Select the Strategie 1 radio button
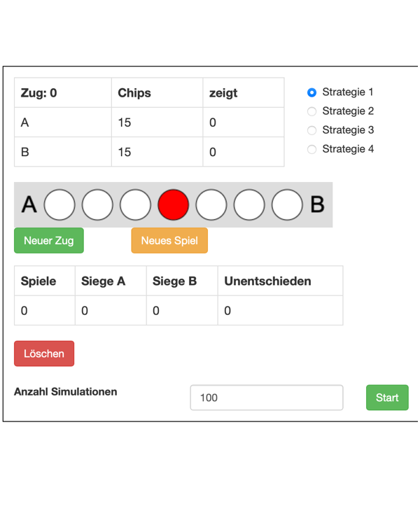The image size is (420, 511). tap(312, 92)
